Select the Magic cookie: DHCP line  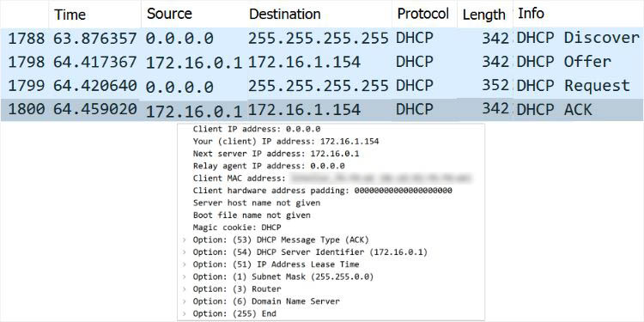click(237, 228)
